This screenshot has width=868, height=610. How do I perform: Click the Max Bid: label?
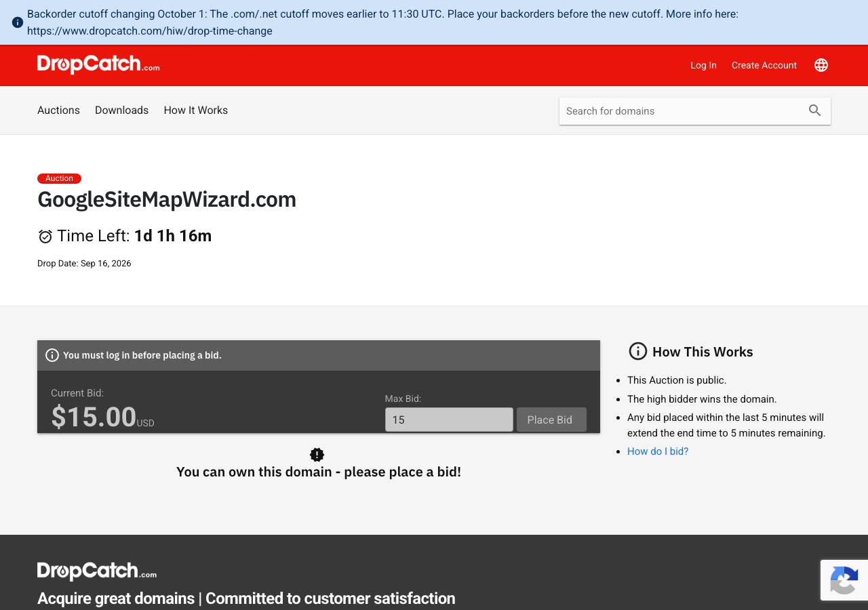click(x=403, y=399)
